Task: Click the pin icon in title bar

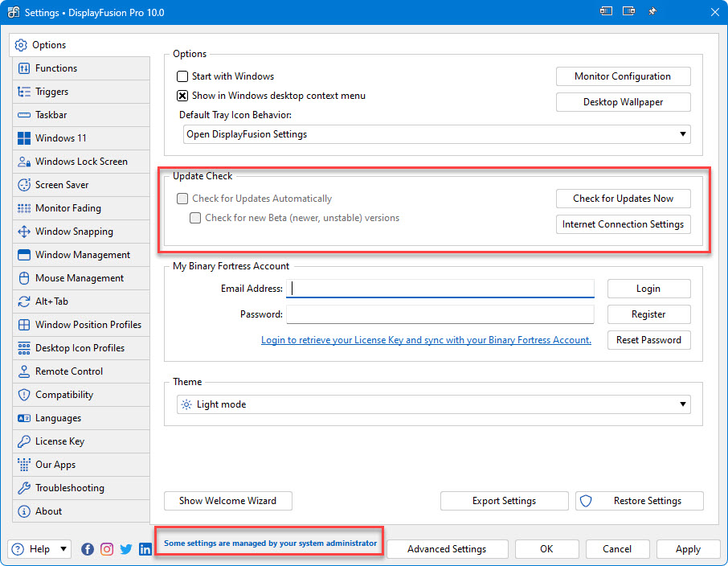Action: click(x=652, y=11)
